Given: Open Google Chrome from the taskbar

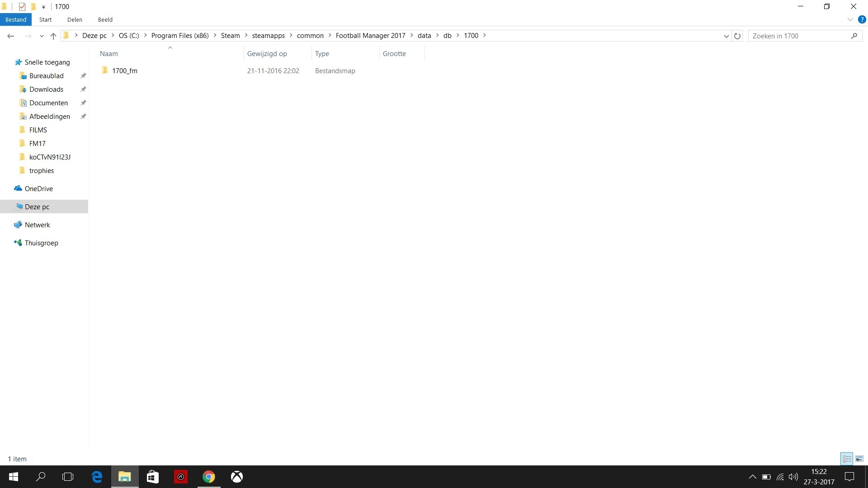Looking at the screenshot, I should [x=208, y=477].
